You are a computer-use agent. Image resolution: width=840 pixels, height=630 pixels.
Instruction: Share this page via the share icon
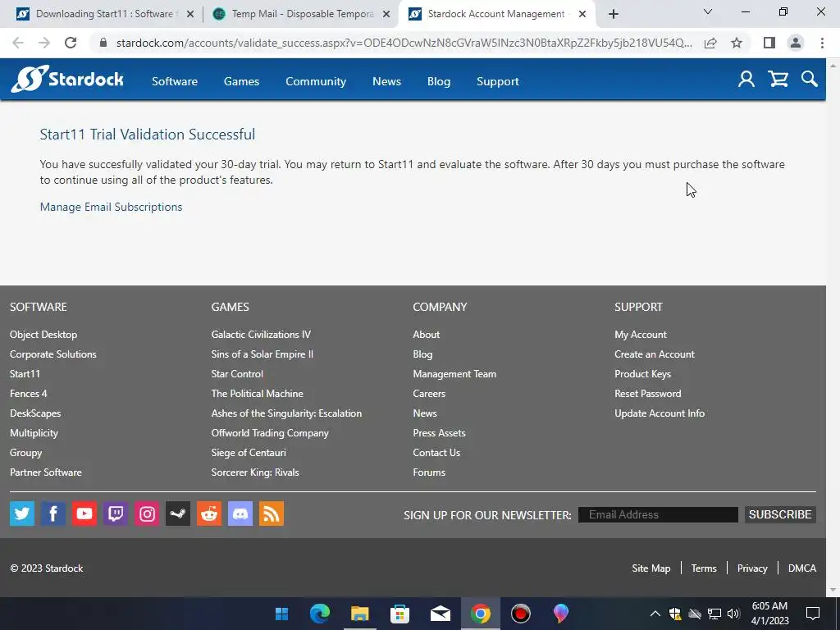710,43
